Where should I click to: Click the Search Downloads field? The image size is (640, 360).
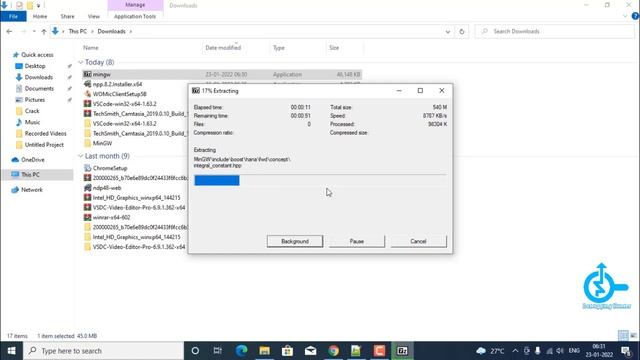(x=555, y=31)
